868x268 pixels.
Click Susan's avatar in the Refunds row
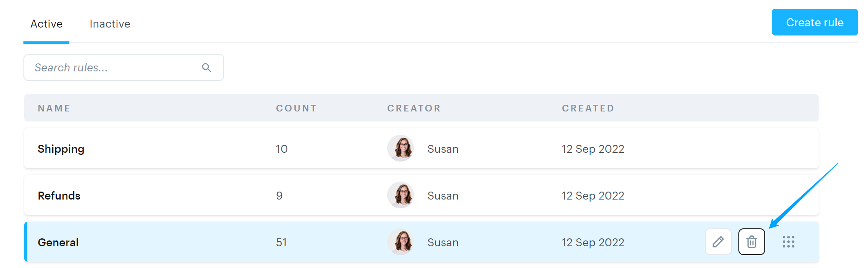tap(401, 195)
